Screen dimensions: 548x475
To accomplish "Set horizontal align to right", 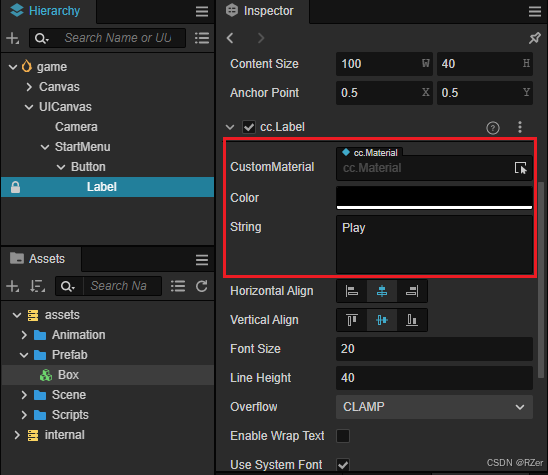I will 412,291.
